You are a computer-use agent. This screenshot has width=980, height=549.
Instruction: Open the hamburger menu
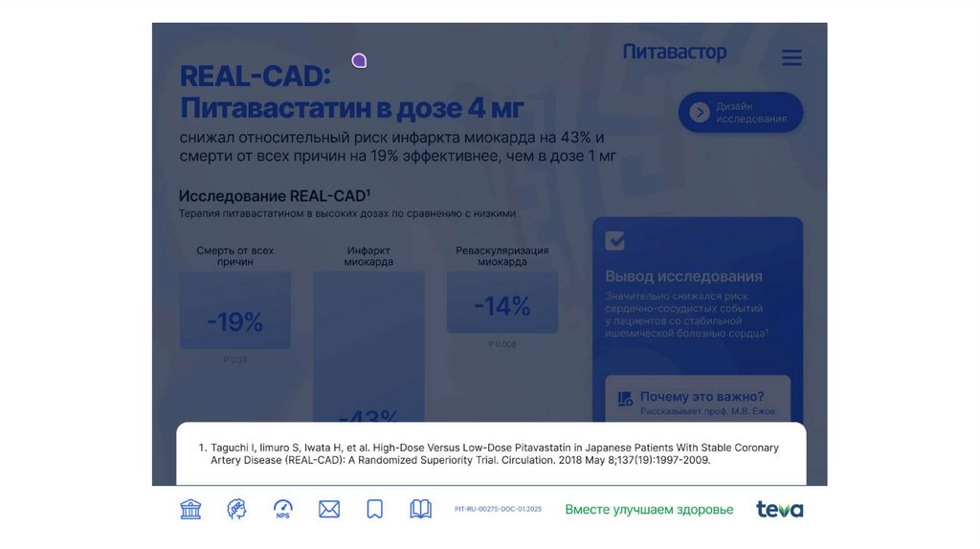(791, 57)
